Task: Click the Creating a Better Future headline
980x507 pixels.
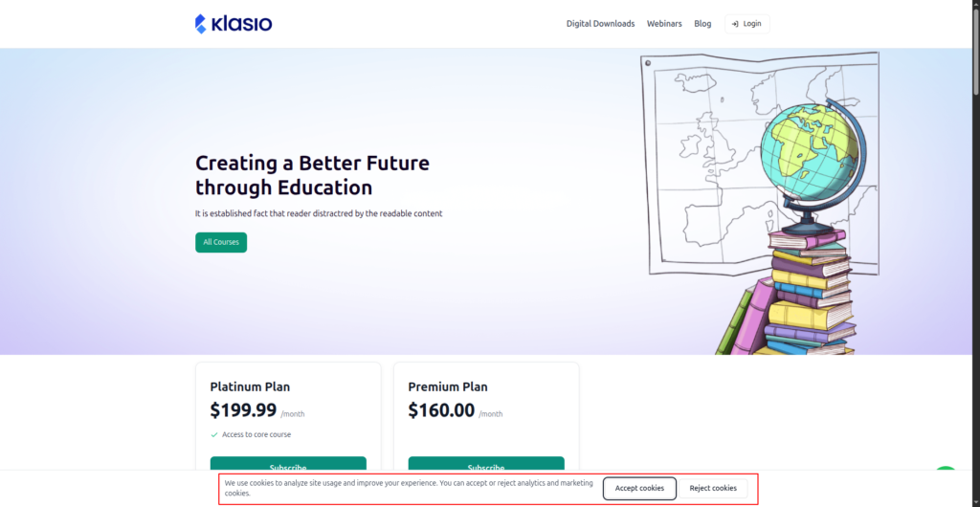Action: [x=312, y=175]
